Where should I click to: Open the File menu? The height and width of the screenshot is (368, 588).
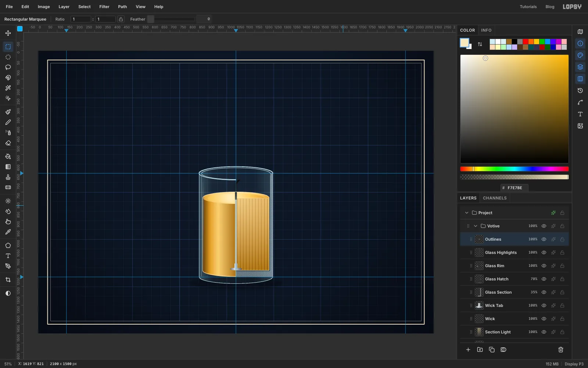[x=9, y=7]
